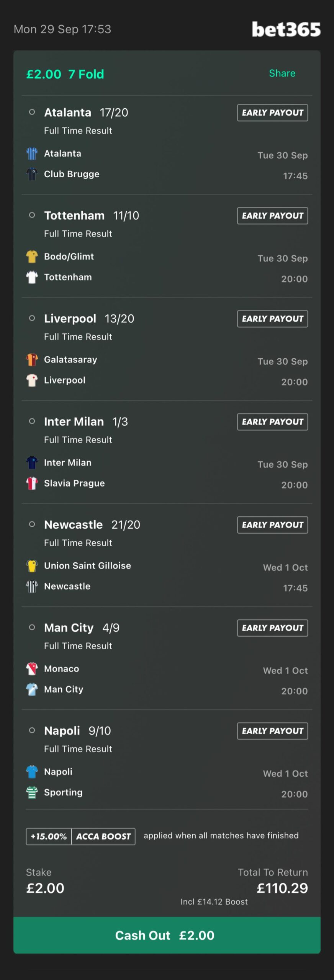Click the Galatasaray orange shirt icon
Screen dimensions: 334x980
tap(32, 359)
